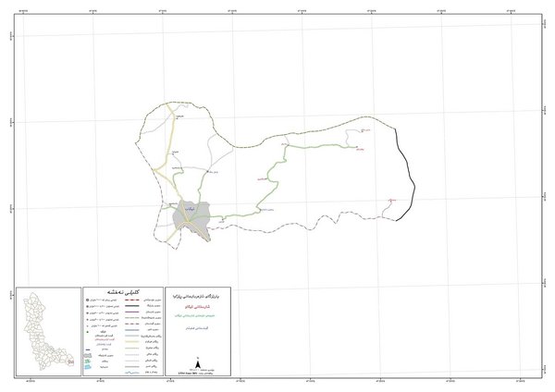Click the wavy blue river legend sample

131,373
